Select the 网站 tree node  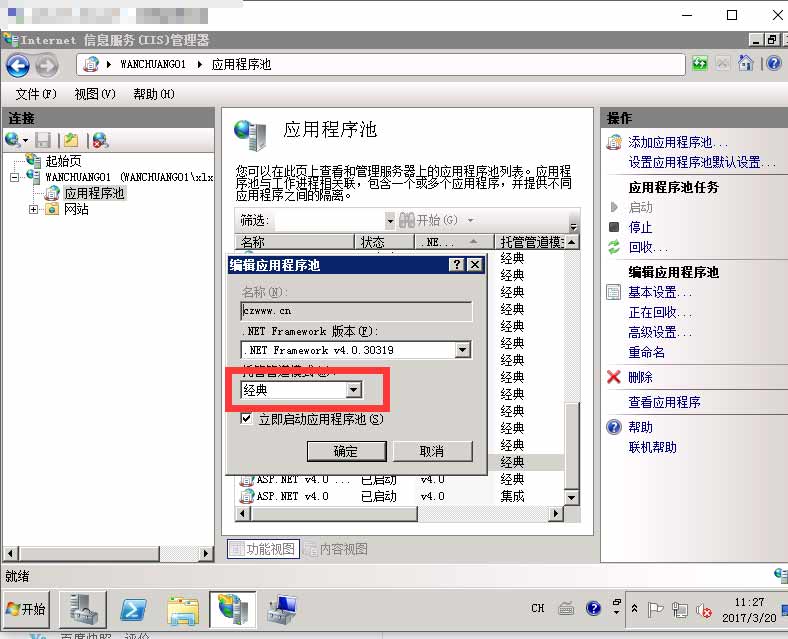[76, 209]
